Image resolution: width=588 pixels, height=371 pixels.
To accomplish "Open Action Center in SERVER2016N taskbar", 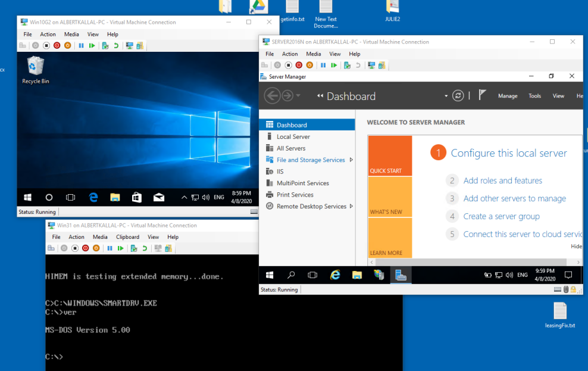I will coord(568,275).
